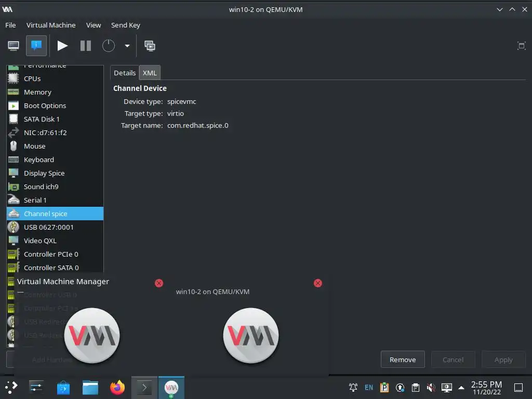Open the Send Key menu
Screen dimensions: 532x399
tap(126, 25)
